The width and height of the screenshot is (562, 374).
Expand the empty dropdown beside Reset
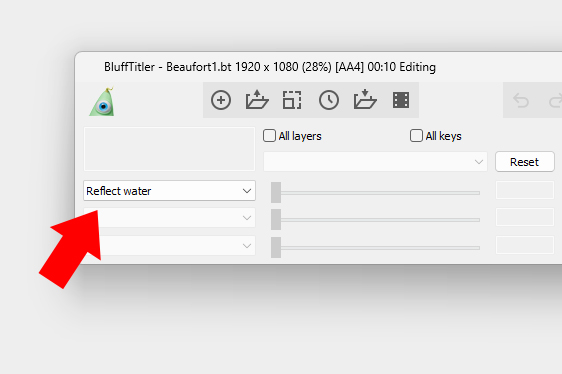(375, 162)
